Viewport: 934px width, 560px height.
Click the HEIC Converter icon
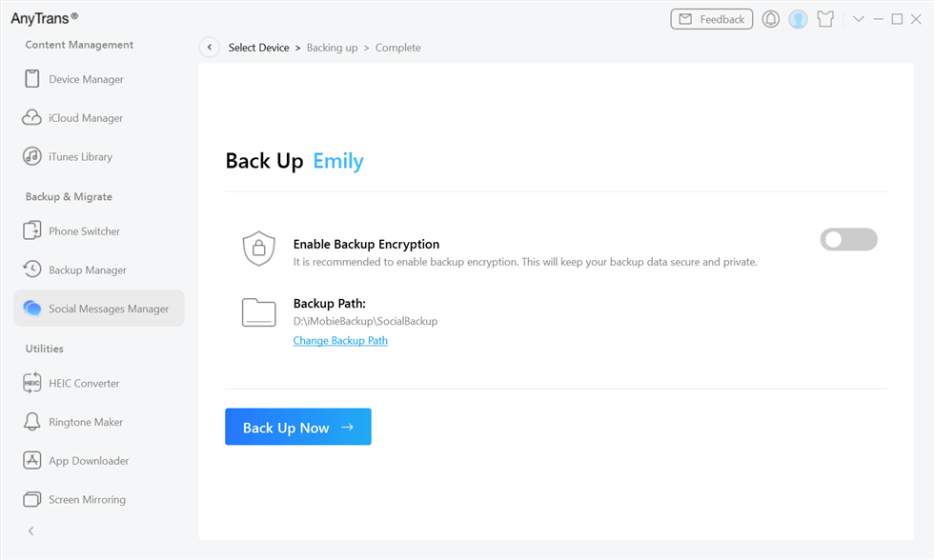[32, 383]
